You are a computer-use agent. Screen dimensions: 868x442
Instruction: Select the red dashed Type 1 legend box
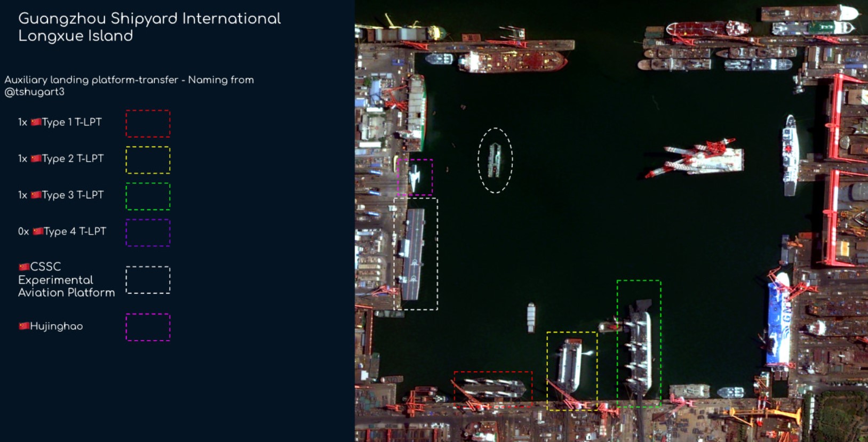(x=148, y=124)
